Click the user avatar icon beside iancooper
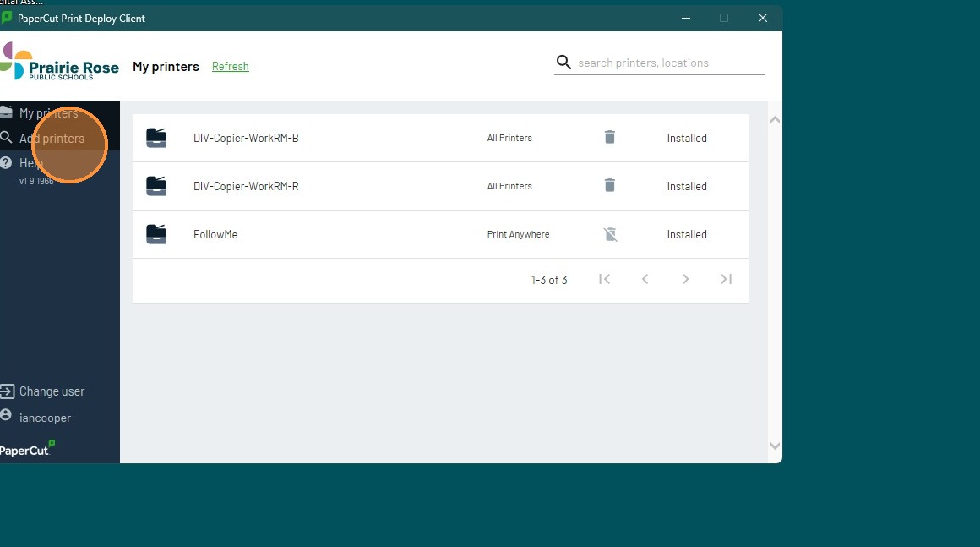Image resolution: width=980 pixels, height=547 pixels. 6,415
